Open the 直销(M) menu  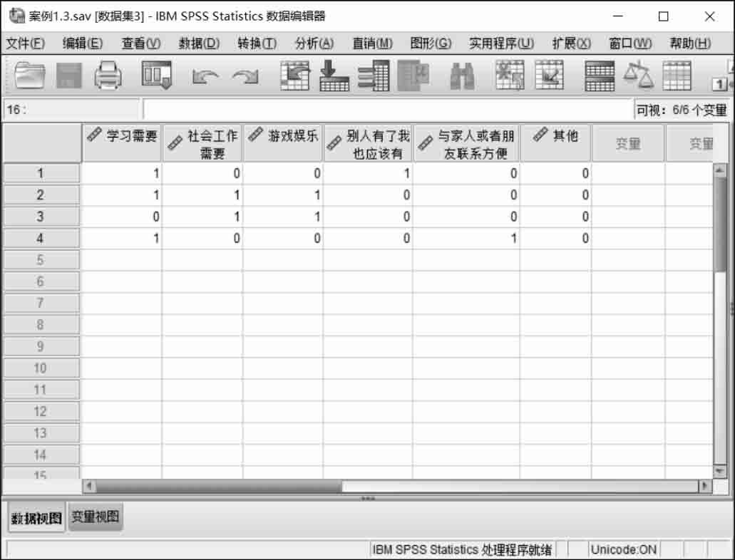pos(372,43)
